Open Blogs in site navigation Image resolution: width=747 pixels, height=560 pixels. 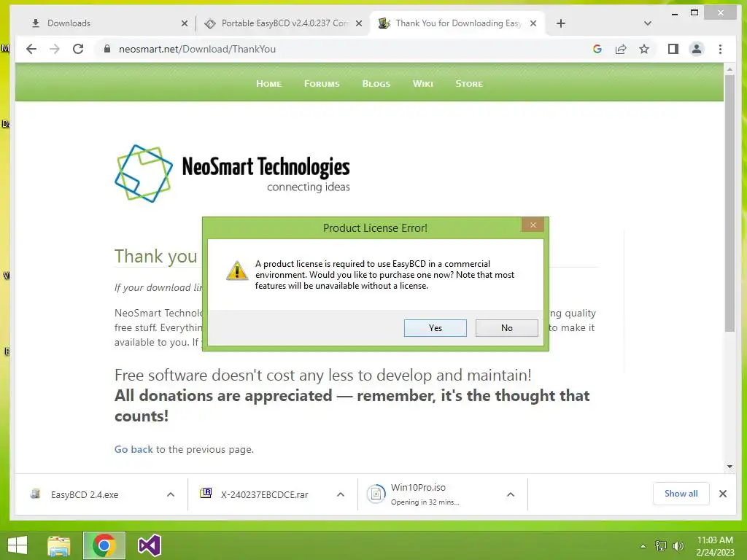376,84
